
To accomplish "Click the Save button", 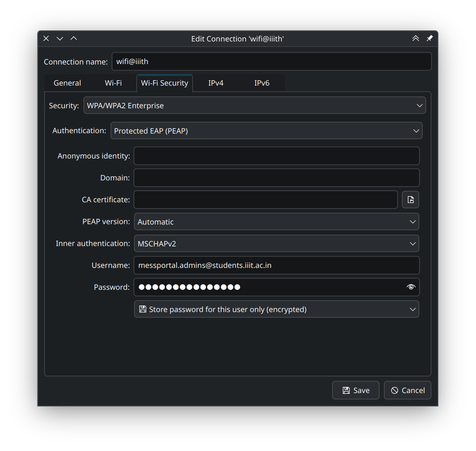I will [x=356, y=390].
